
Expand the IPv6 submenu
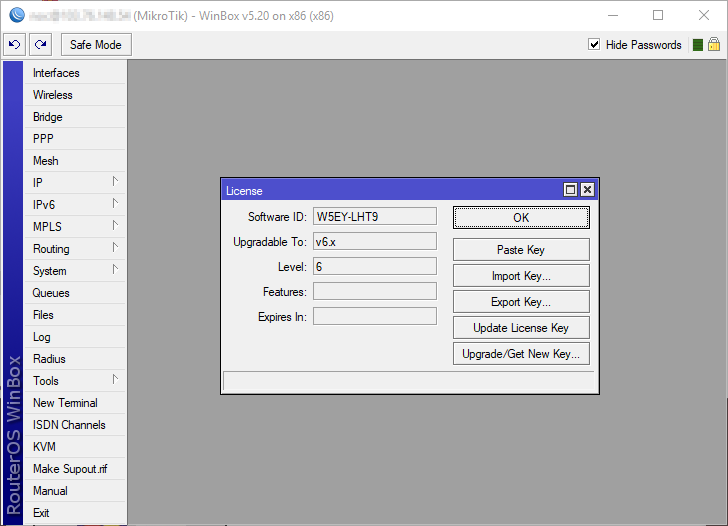(x=75, y=204)
